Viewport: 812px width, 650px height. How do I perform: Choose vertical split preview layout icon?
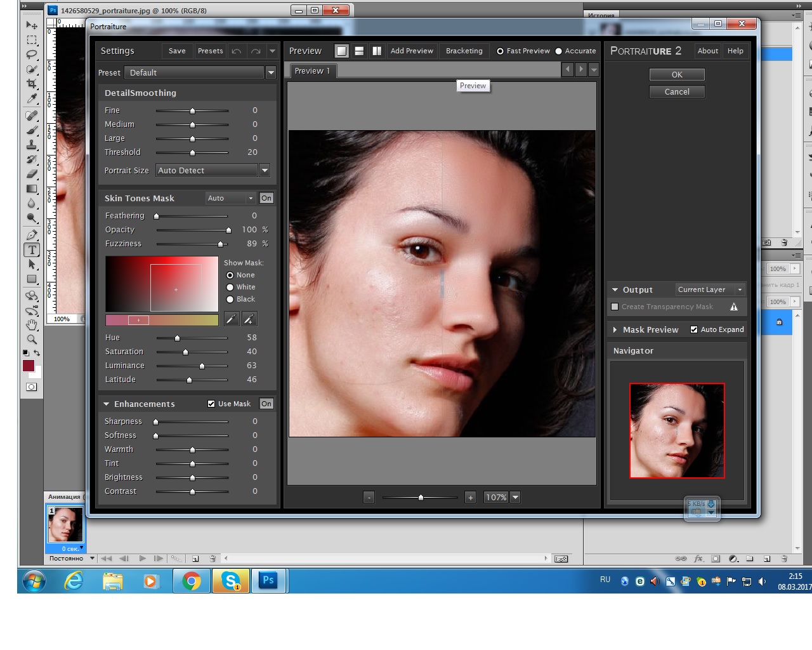377,51
